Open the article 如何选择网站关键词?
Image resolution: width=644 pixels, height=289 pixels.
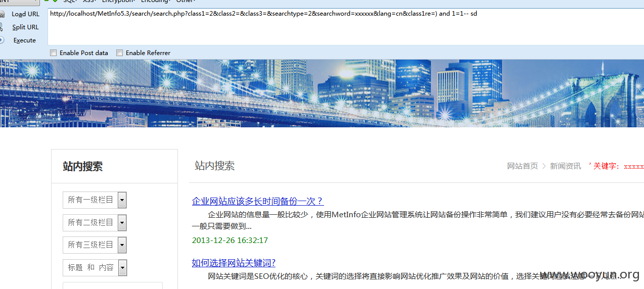pyautogui.click(x=234, y=263)
